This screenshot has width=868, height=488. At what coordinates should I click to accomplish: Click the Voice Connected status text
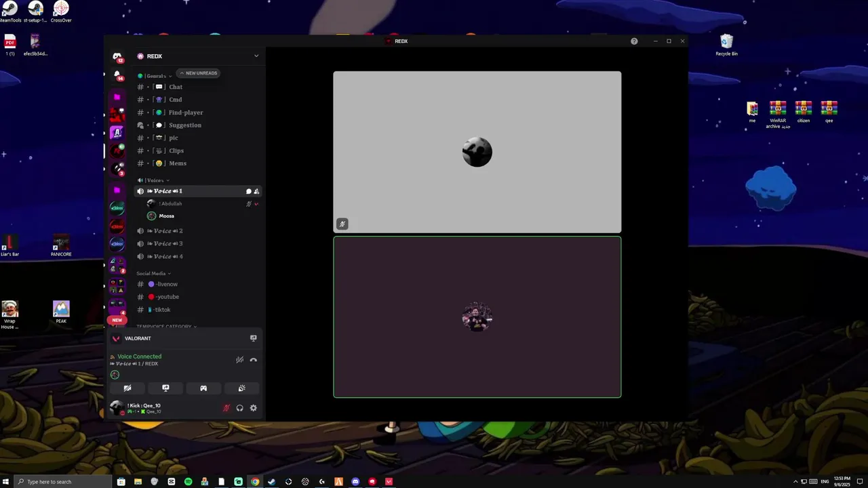[139, 357]
